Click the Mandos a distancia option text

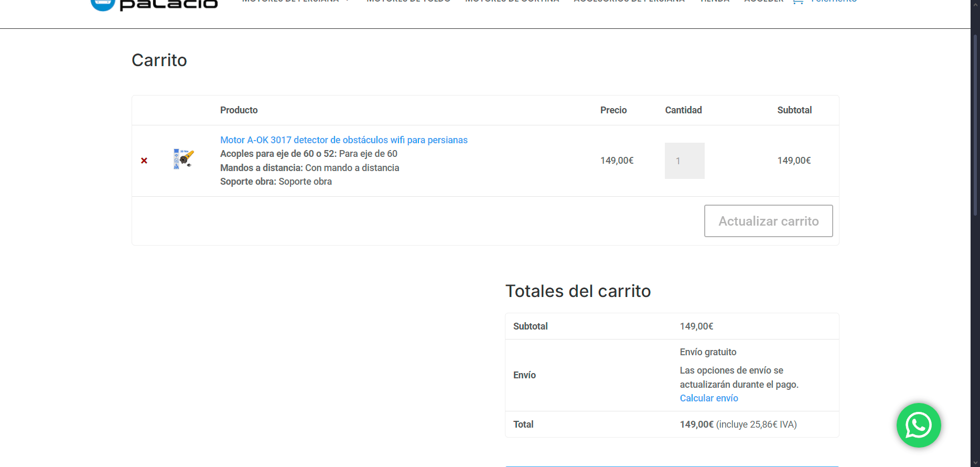click(x=310, y=168)
